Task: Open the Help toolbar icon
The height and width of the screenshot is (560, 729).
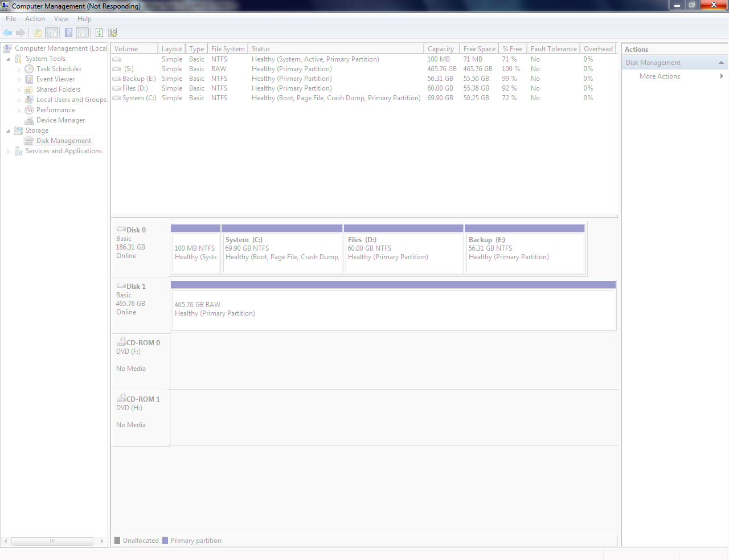Action: [68, 33]
